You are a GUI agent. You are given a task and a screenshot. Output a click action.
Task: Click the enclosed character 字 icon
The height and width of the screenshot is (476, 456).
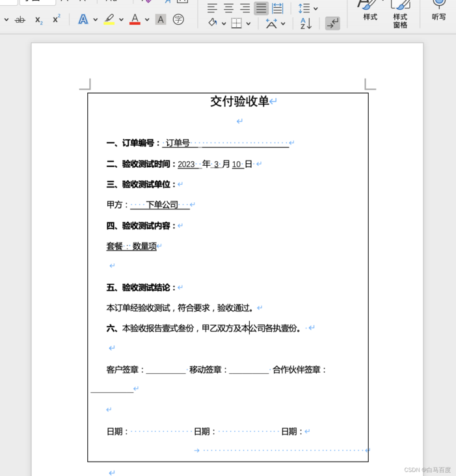[178, 20]
